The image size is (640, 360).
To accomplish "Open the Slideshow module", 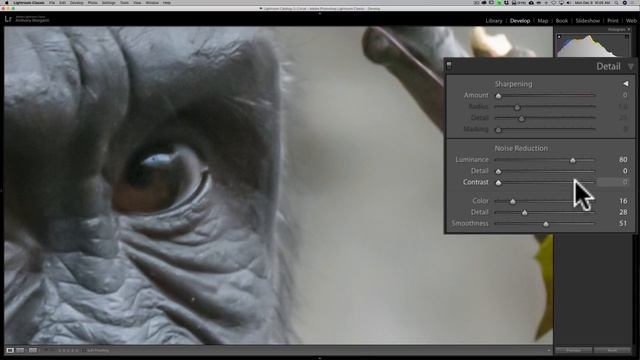I will click(x=587, y=20).
